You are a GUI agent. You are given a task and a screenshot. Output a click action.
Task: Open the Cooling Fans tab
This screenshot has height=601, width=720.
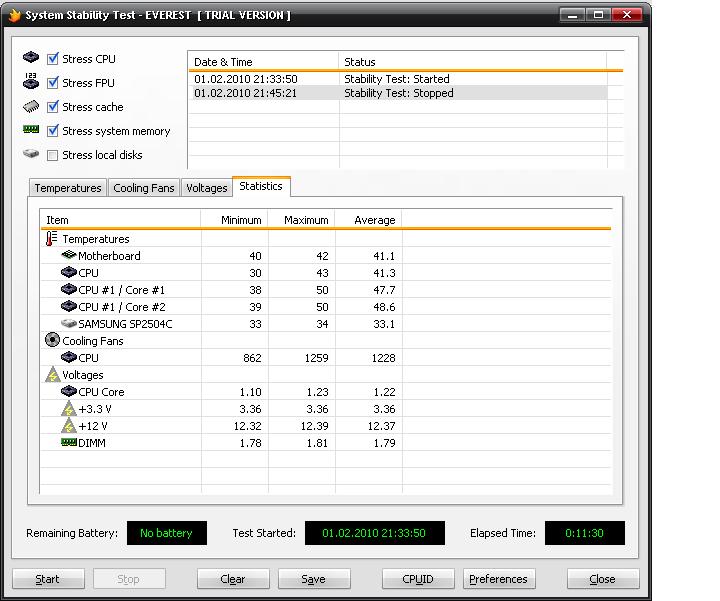point(144,188)
